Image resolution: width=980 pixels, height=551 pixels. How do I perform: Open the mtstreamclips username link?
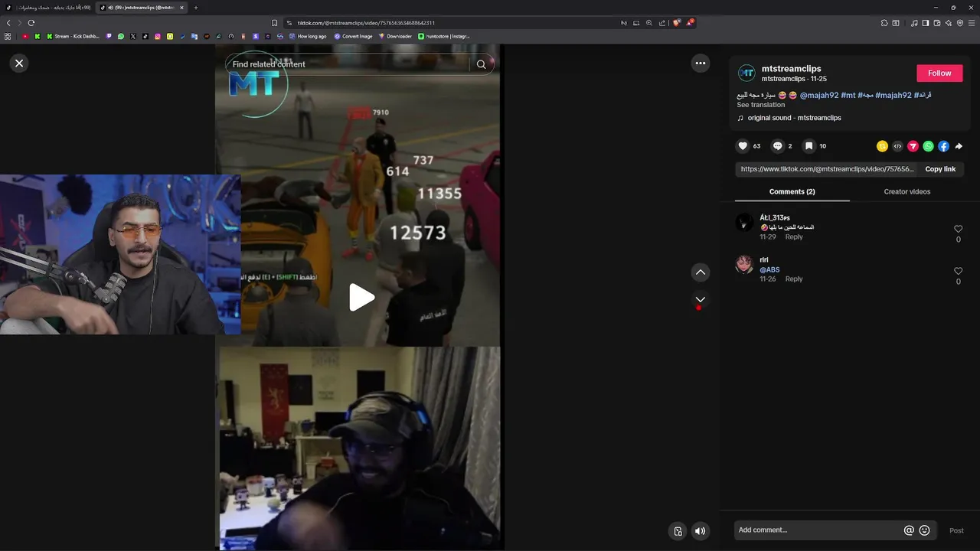(x=791, y=69)
